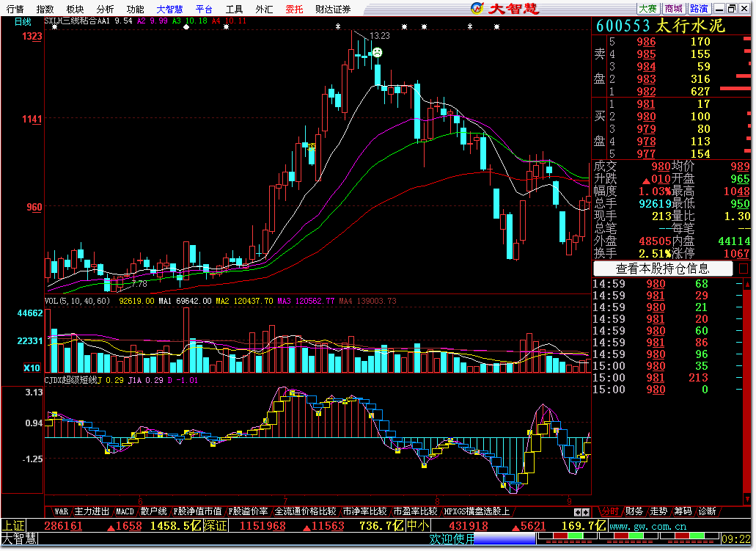Open the 板块 menu
Screen dimensions: 756x551
75,9
